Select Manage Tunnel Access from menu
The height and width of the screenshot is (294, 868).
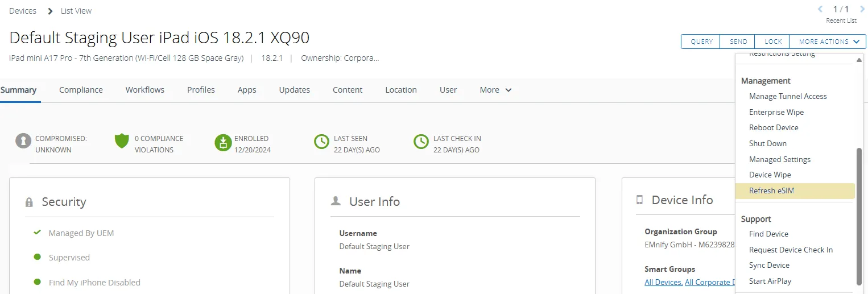click(788, 96)
